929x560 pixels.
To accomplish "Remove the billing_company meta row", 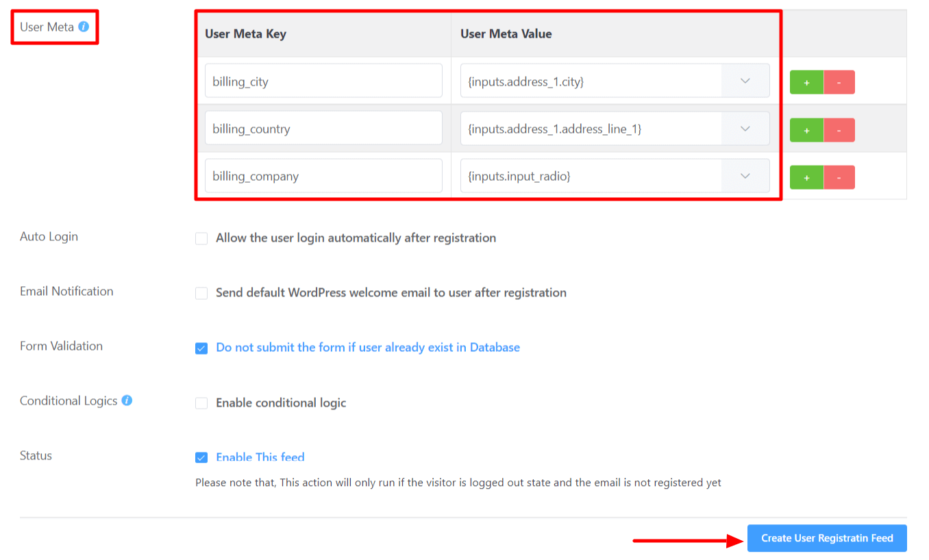I will coord(839,177).
